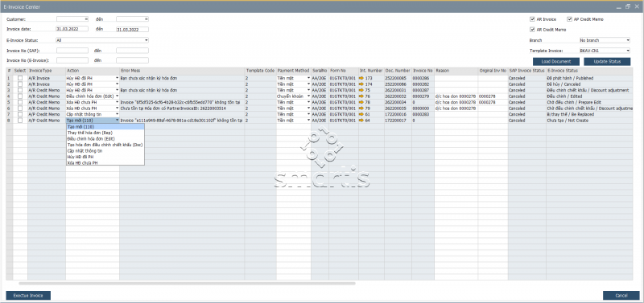
Task: Tick the Select checkbox in row 4
Action: point(19,96)
